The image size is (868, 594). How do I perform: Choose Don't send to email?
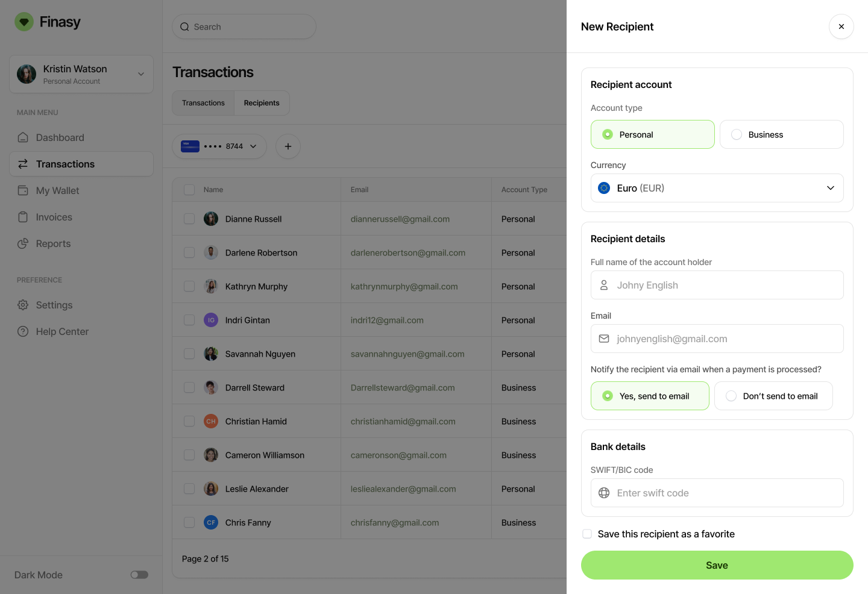point(773,396)
